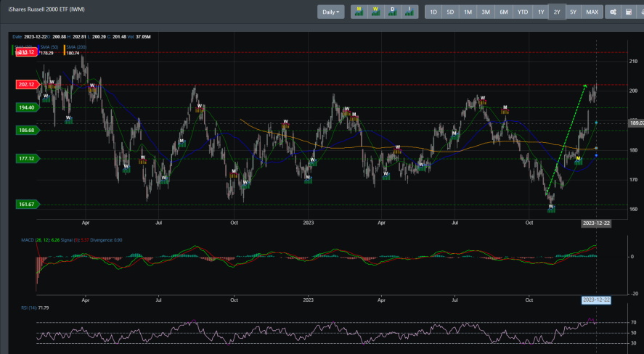The width and height of the screenshot is (644, 354).
Task: Click the green 161.67 level label
Action: 27,204
